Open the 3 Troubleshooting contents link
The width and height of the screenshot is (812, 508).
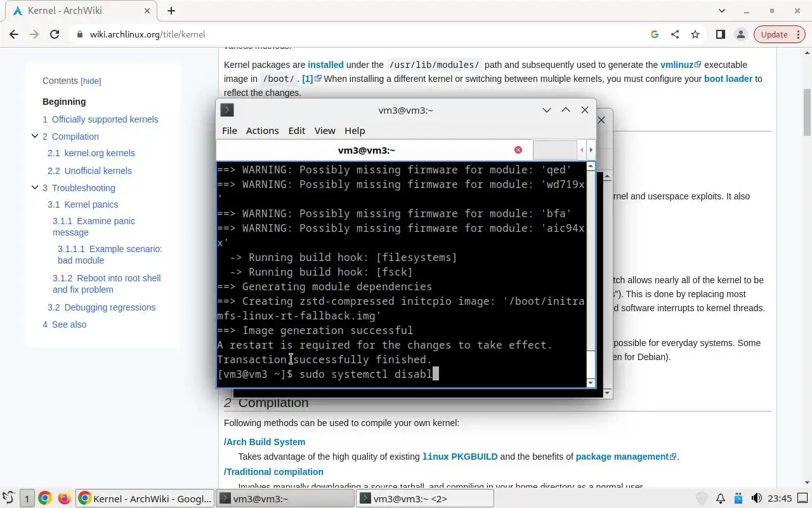pos(79,188)
